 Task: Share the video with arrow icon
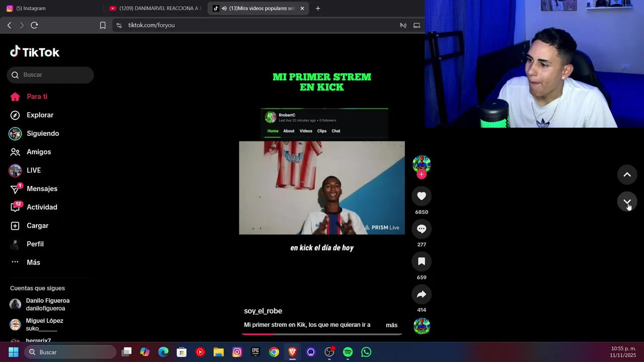(422, 294)
